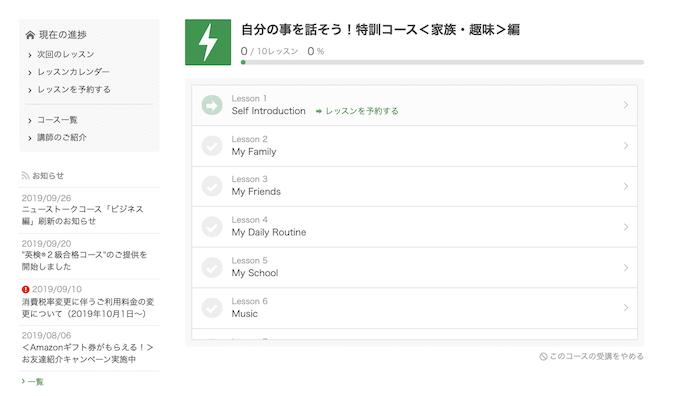Image resolution: width=700 pixels, height=396 pixels.
Task: Click the home icon beside 現在の進捗
Action: point(30,35)
